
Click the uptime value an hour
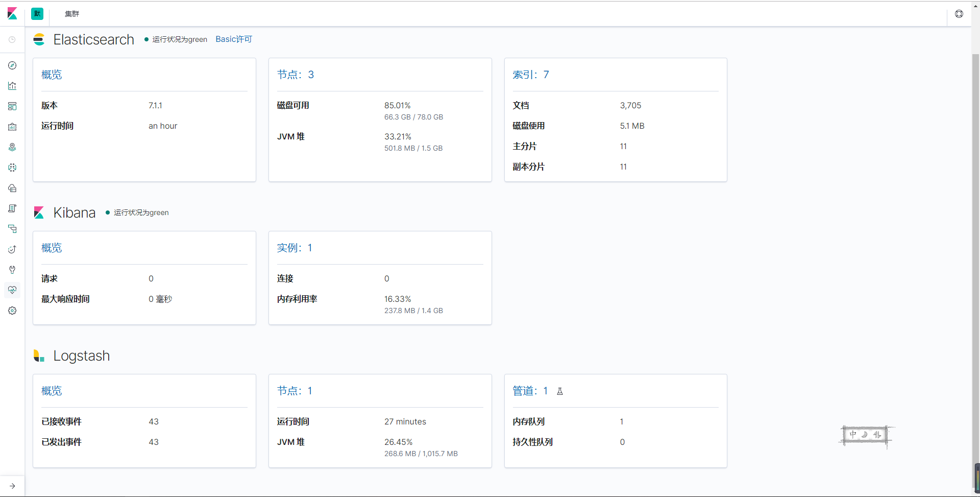[163, 126]
